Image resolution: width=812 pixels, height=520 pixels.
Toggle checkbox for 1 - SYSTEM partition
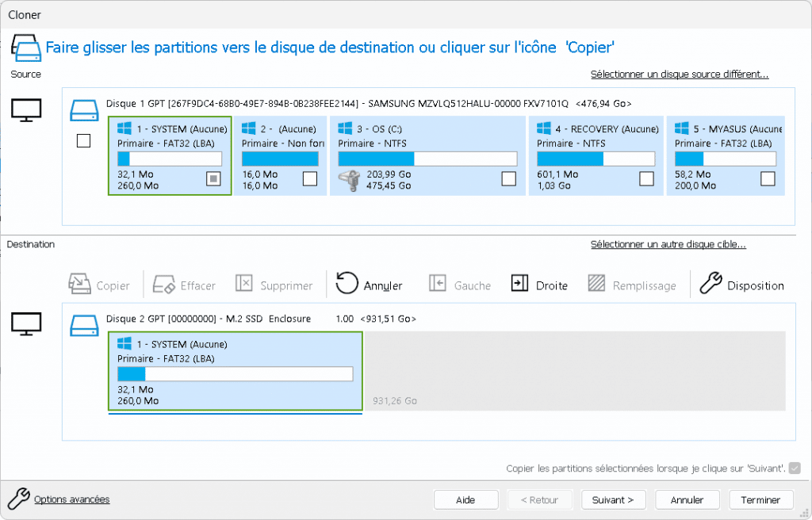(x=213, y=179)
